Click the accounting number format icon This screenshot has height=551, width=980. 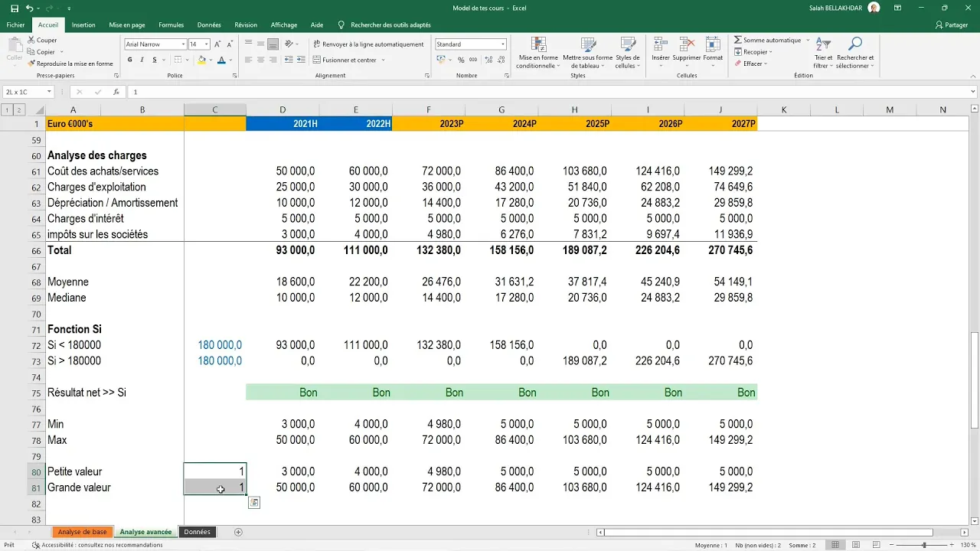click(x=443, y=60)
